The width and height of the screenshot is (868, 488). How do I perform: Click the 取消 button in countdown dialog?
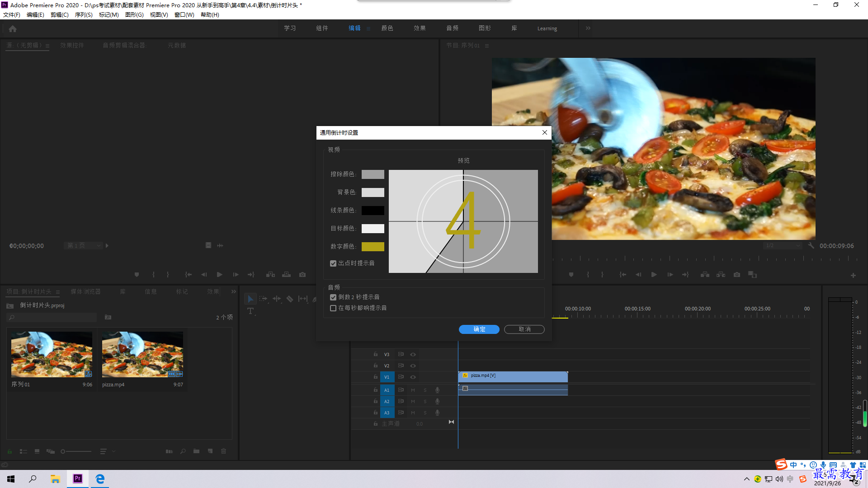[524, 329]
